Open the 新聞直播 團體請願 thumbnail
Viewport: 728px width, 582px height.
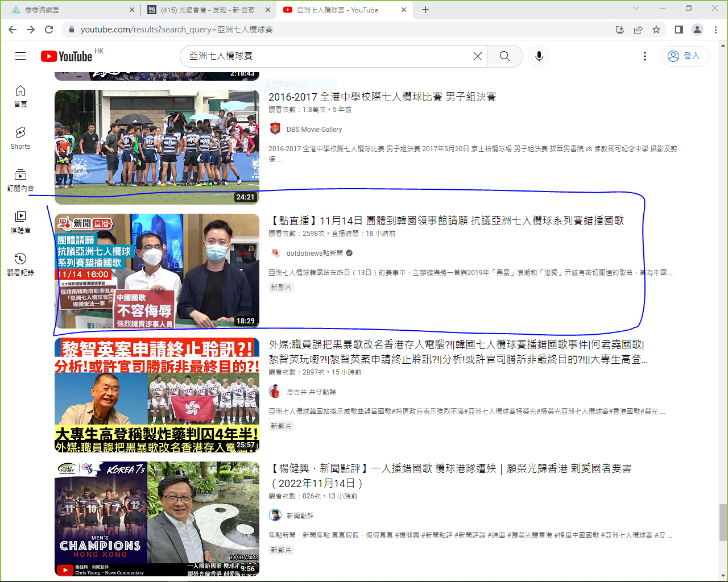157,271
